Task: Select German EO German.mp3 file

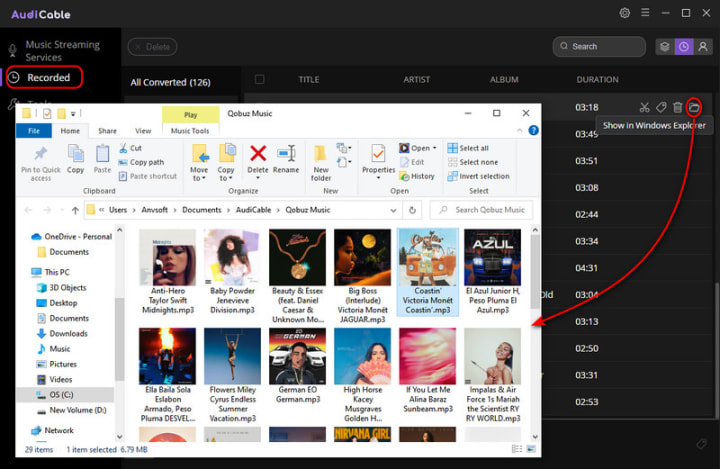Action: pyautogui.click(x=298, y=366)
